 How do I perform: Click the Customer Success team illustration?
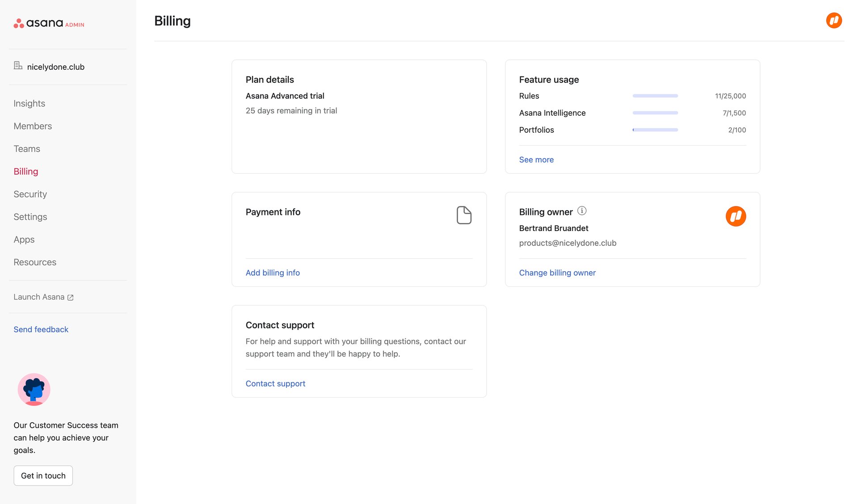34,389
